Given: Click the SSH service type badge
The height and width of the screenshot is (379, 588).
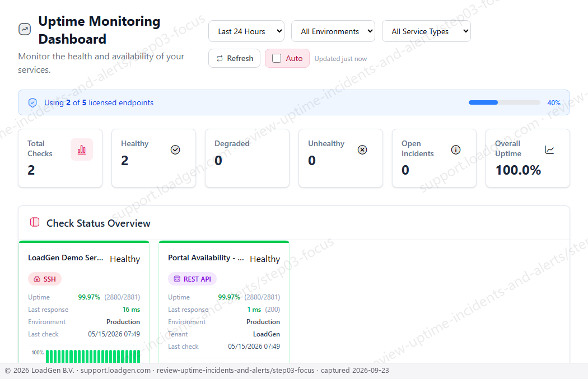Looking at the screenshot, I should pos(45,279).
